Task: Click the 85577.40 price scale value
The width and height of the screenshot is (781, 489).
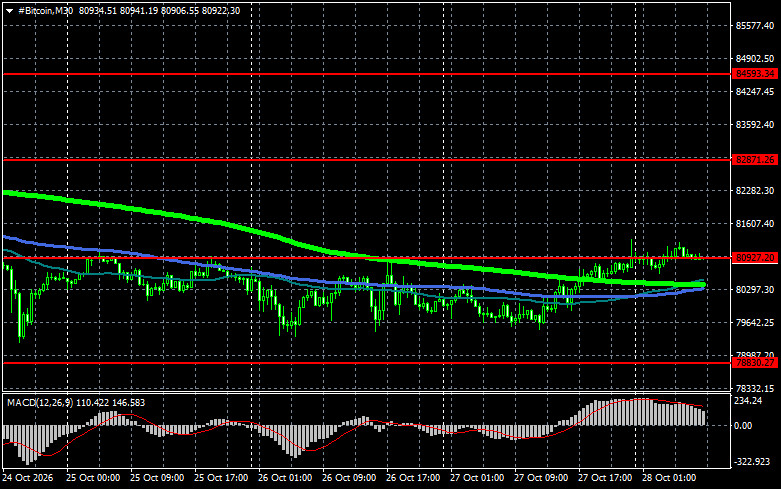Action: [755, 25]
